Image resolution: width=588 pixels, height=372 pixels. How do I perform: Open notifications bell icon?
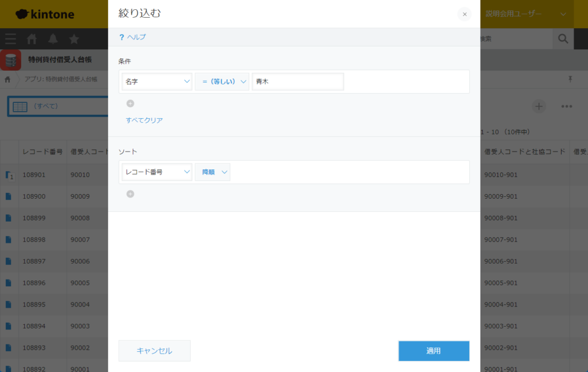(x=53, y=39)
